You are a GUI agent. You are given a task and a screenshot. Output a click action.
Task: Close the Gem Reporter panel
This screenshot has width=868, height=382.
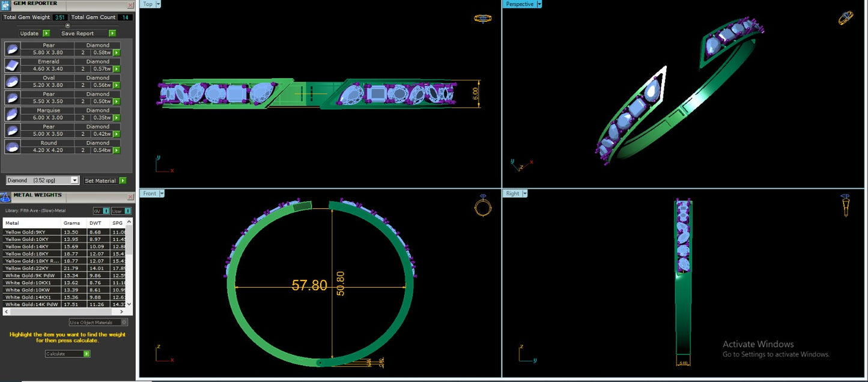130,5
